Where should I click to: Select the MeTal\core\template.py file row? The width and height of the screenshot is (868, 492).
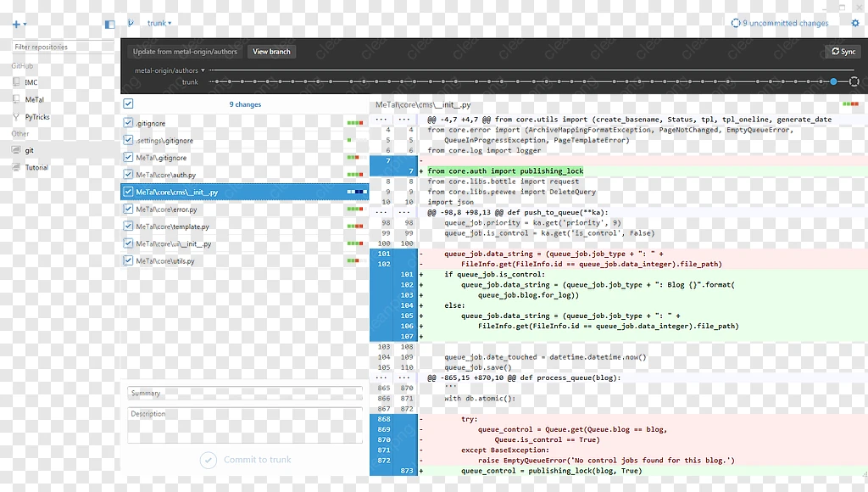245,226
